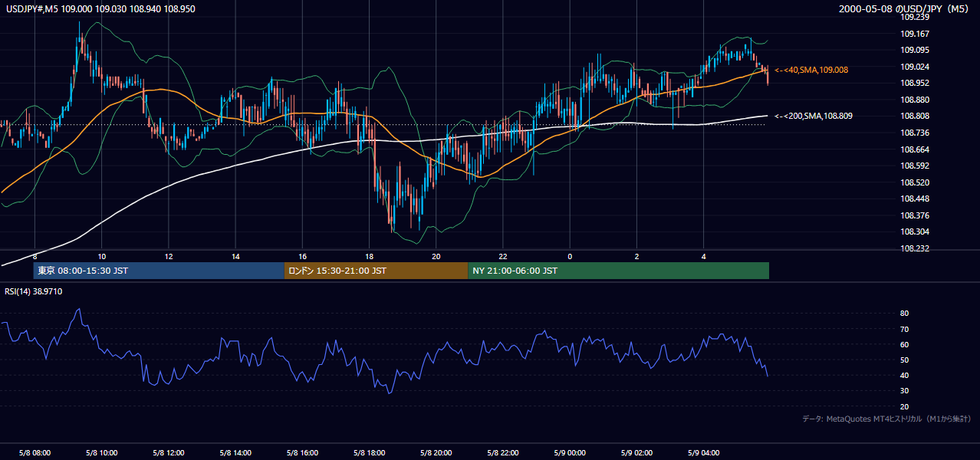Click the 5/8 08:00 date axis label
This screenshot has width=980, height=460.
pos(35,452)
